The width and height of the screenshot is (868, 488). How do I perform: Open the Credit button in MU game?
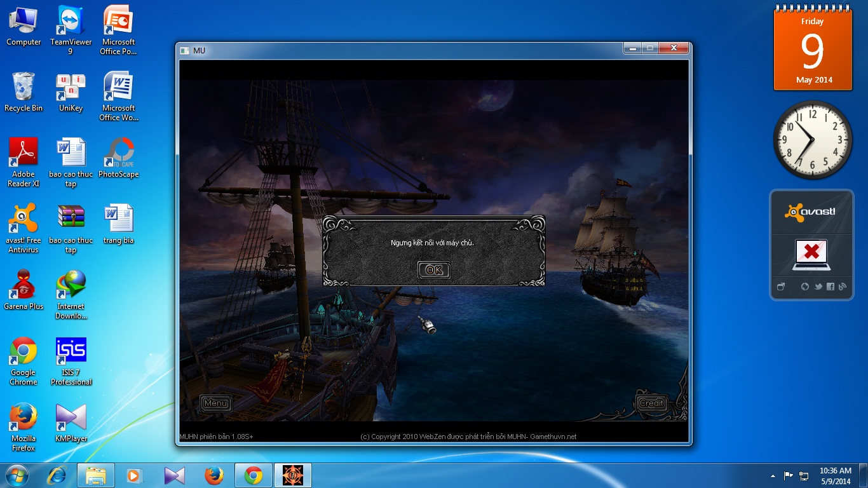point(651,403)
